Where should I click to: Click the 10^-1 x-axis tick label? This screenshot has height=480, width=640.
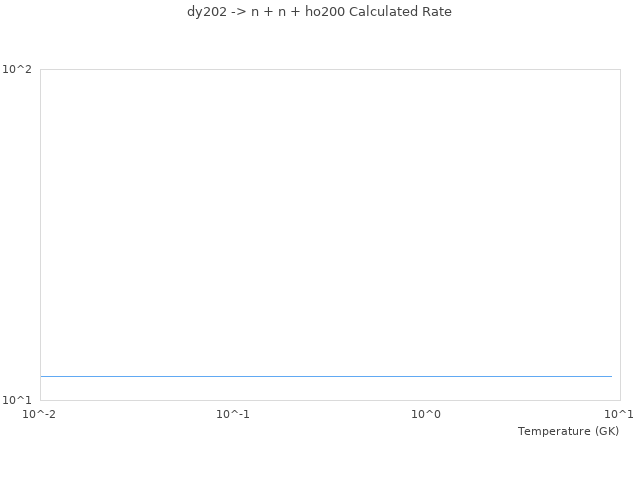pos(233,414)
